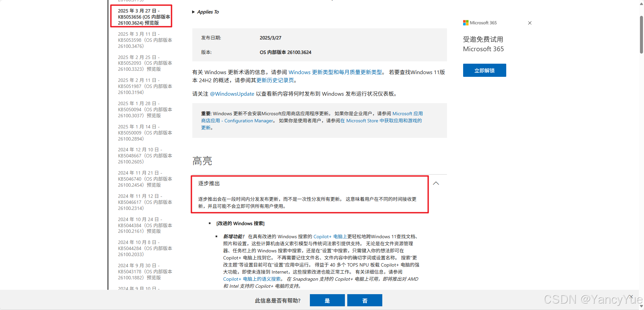This screenshot has width=644, height=310.
Task: Close the Microsoft 365 promo panel
Action: coord(530,23)
